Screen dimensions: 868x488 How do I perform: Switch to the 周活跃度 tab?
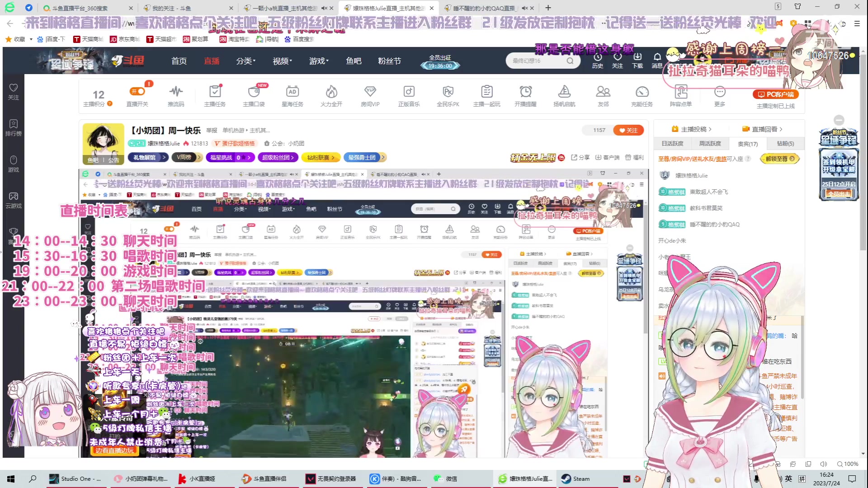click(x=710, y=144)
